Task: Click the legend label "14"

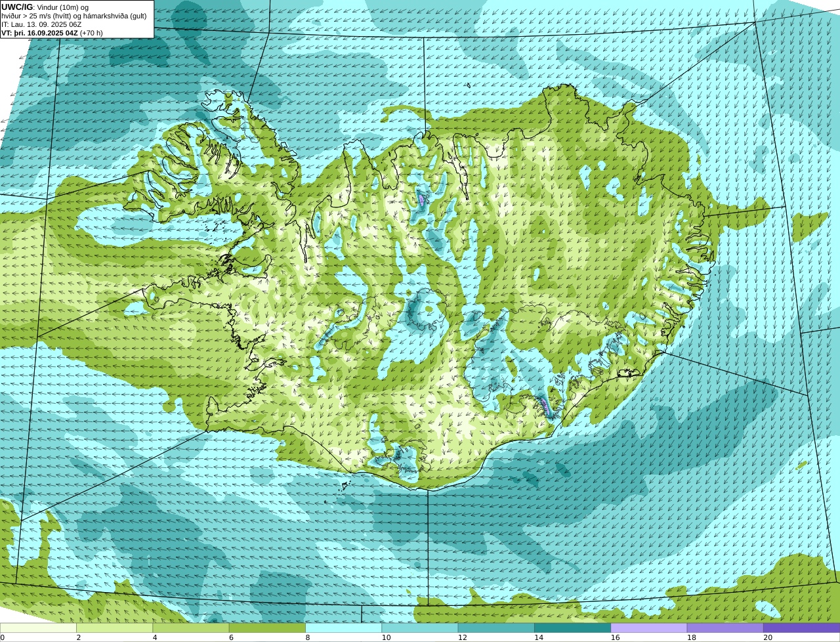Action: pos(539,637)
